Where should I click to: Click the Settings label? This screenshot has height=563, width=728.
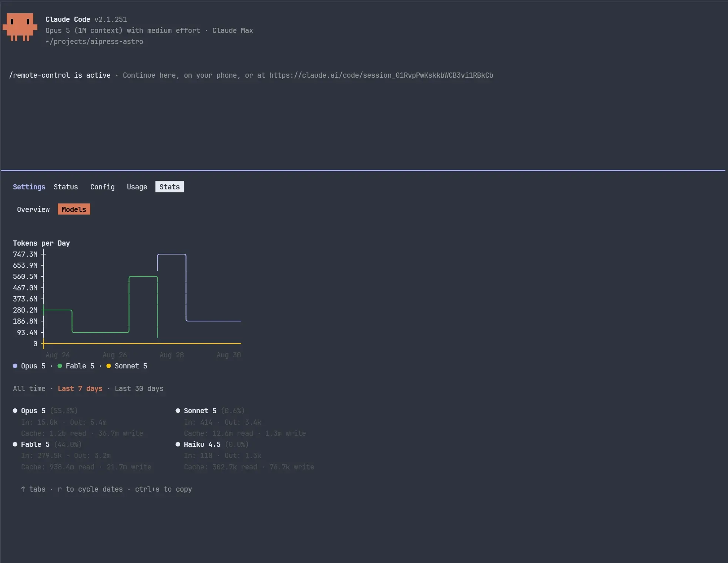[x=29, y=187]
